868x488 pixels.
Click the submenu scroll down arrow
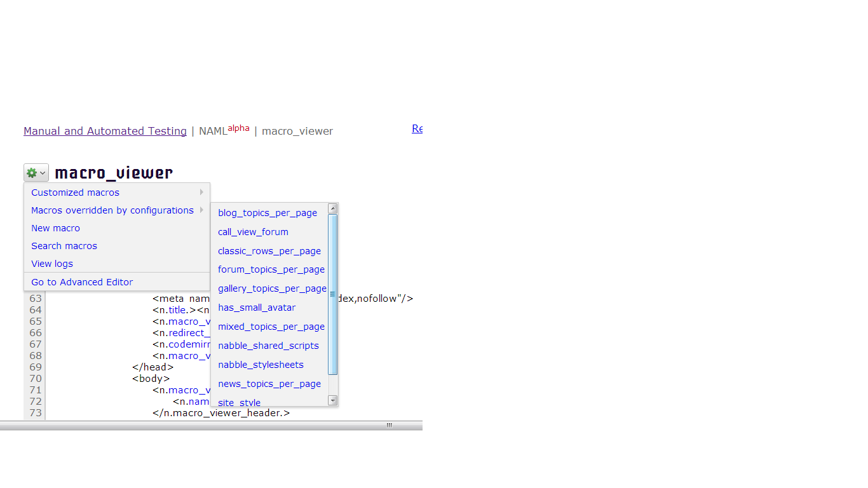[x=332, y=400]
